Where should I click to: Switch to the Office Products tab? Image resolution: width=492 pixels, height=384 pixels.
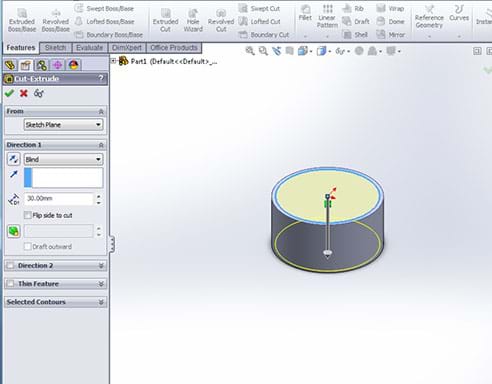coord(174,48)
